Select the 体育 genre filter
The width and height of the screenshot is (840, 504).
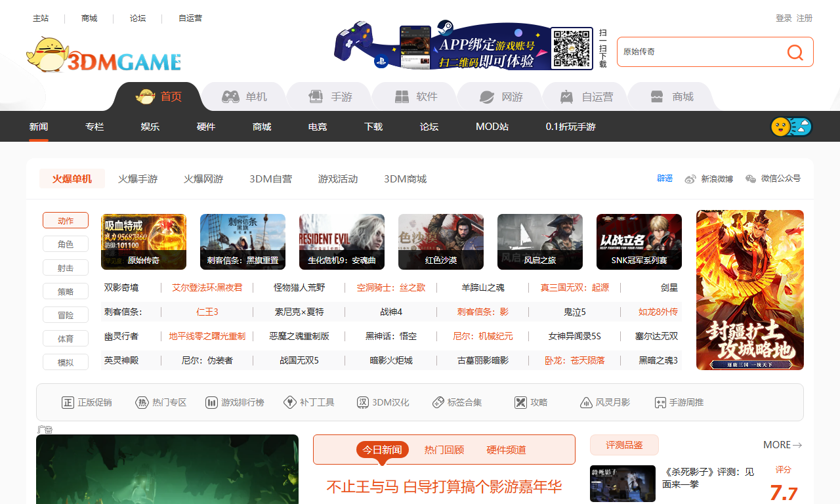pos(66,339)
